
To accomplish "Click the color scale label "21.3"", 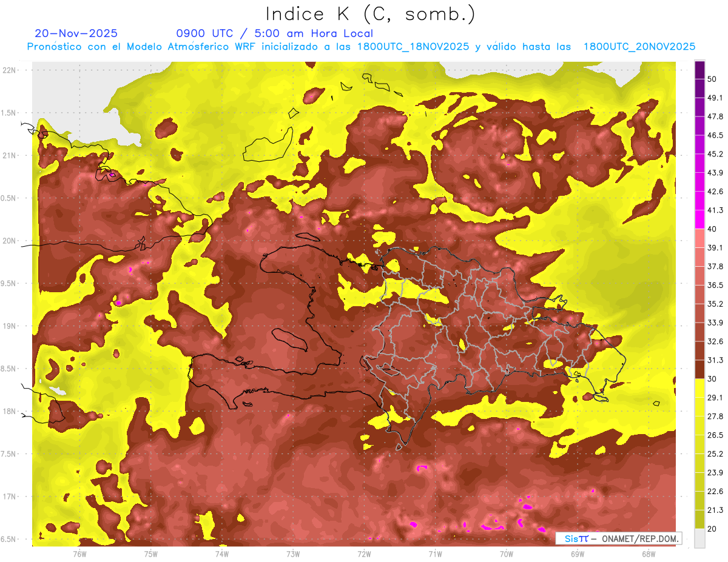I will (x=715, y=510).
